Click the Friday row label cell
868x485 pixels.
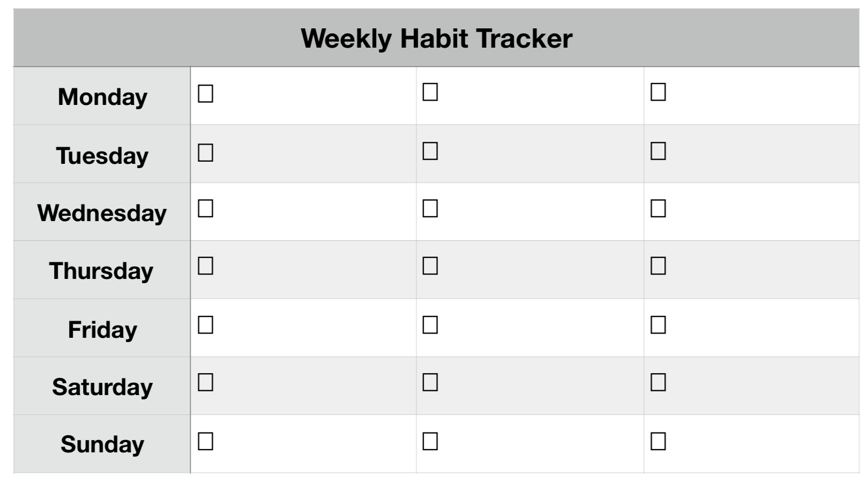102,328
